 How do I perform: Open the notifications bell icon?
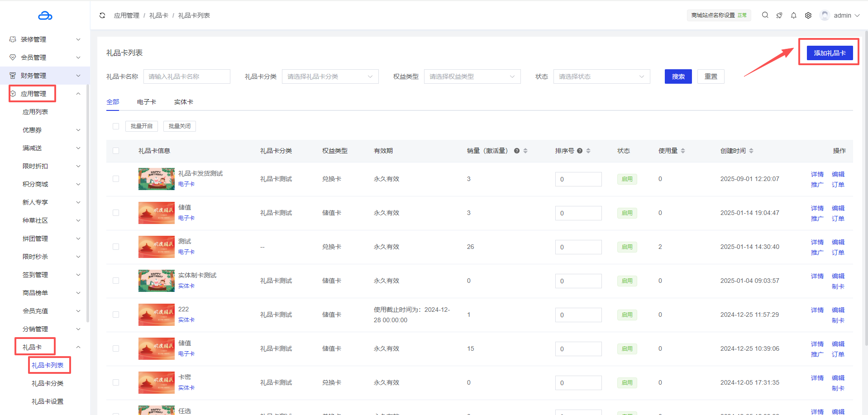[793, 15]
